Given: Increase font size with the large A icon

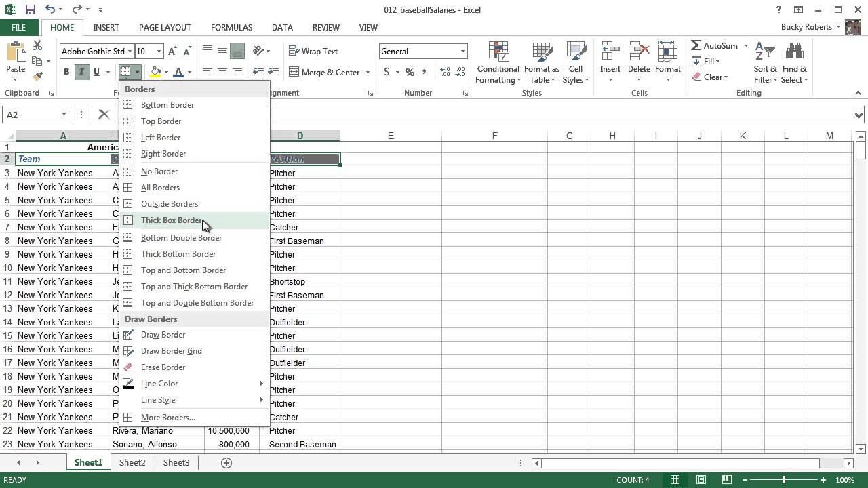Looking at the screenshot, I should pyautogui.click(x=172, y=51).
